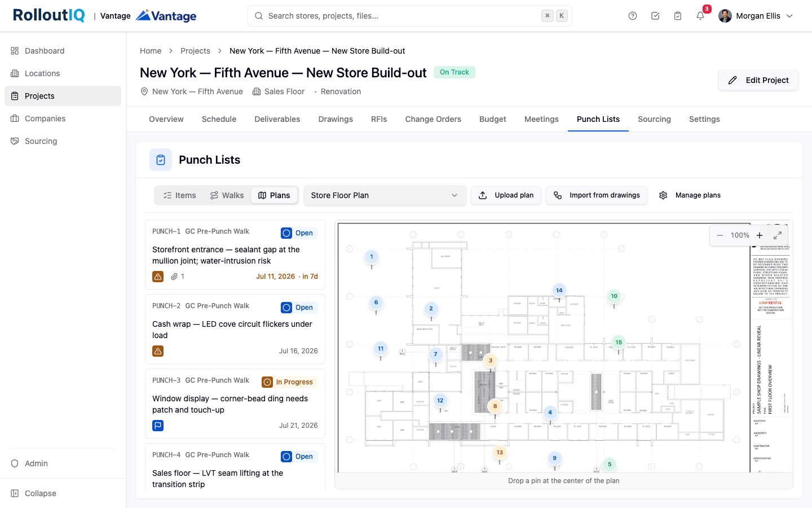Screen dimensions: 812x508
Task: Open the Meetings tab
Action: pos(541,119)
